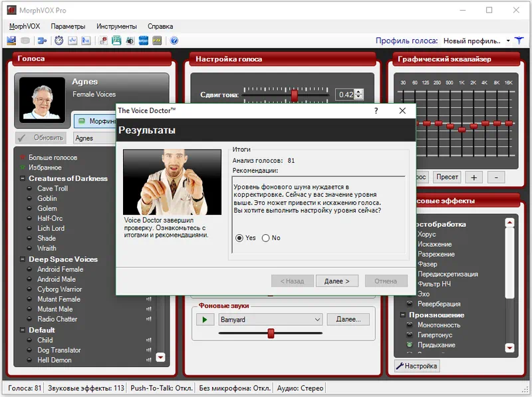
Task: Click the blue help question mark icon
Action: (x=174, y=41)
